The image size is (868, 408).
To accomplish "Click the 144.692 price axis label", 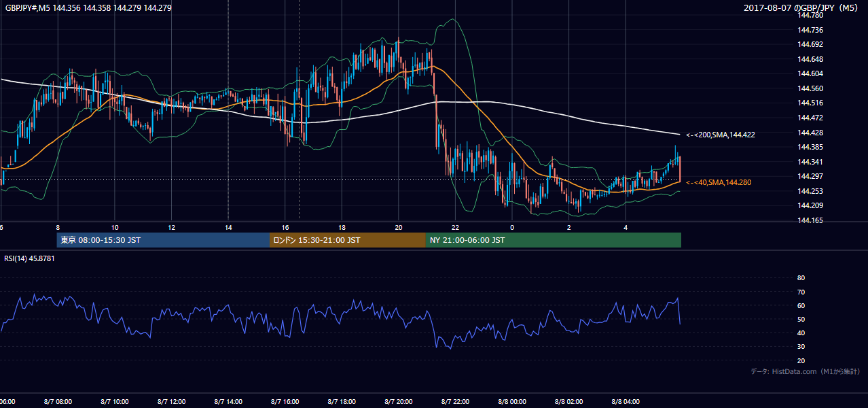I will [810, 44].
